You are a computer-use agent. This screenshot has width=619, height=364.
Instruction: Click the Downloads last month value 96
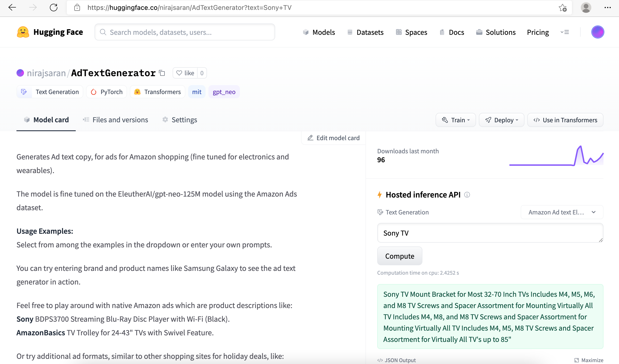[x=381, y=160]
